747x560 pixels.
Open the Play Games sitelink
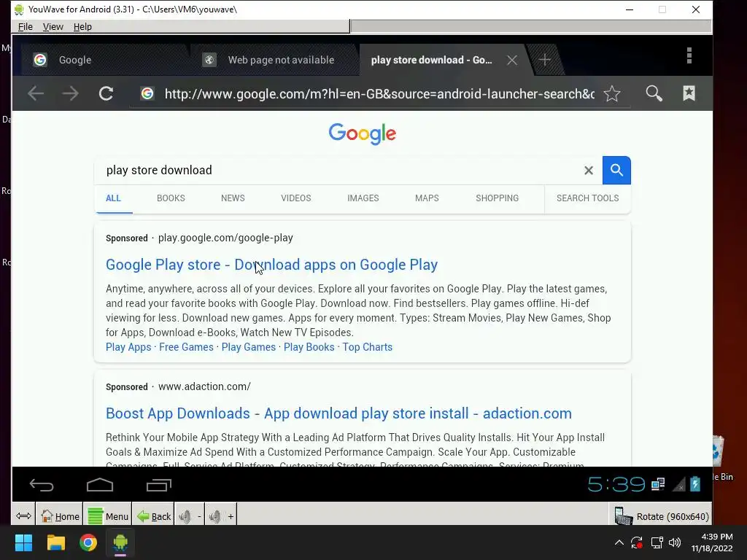[249, 347]
